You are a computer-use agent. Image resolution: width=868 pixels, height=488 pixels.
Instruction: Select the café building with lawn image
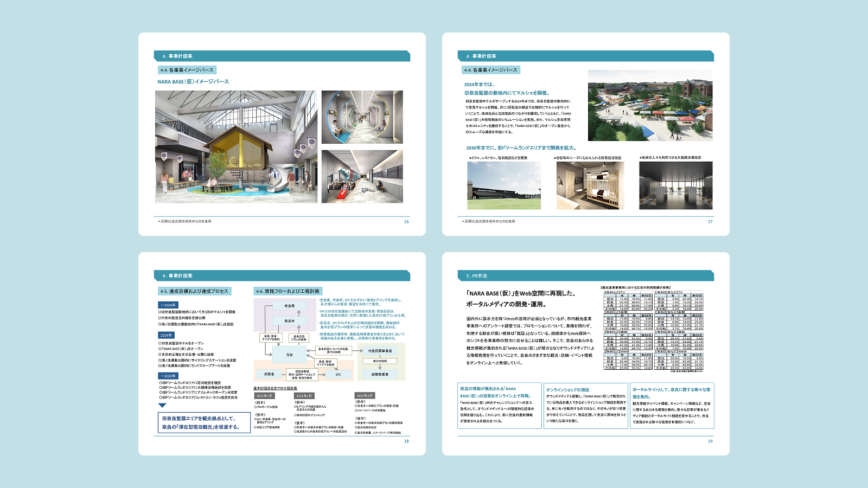pos(503,185)
